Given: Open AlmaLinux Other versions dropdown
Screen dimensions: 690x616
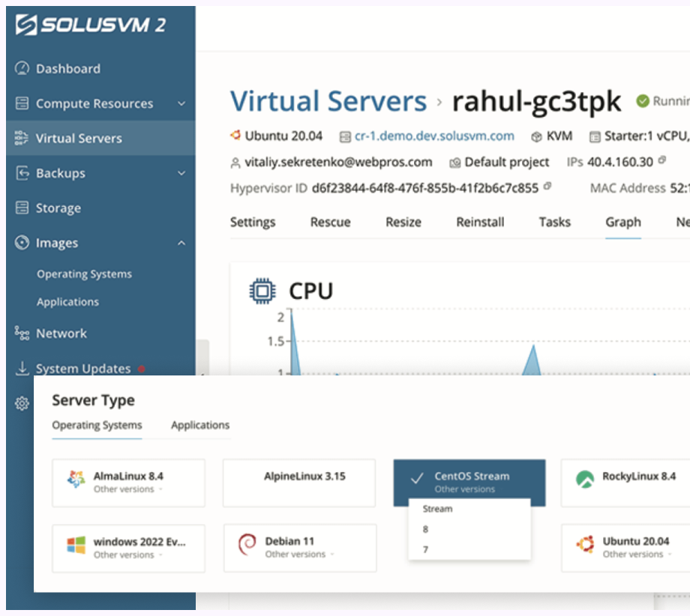Looking at the screenshot, I should coord(128,489).
